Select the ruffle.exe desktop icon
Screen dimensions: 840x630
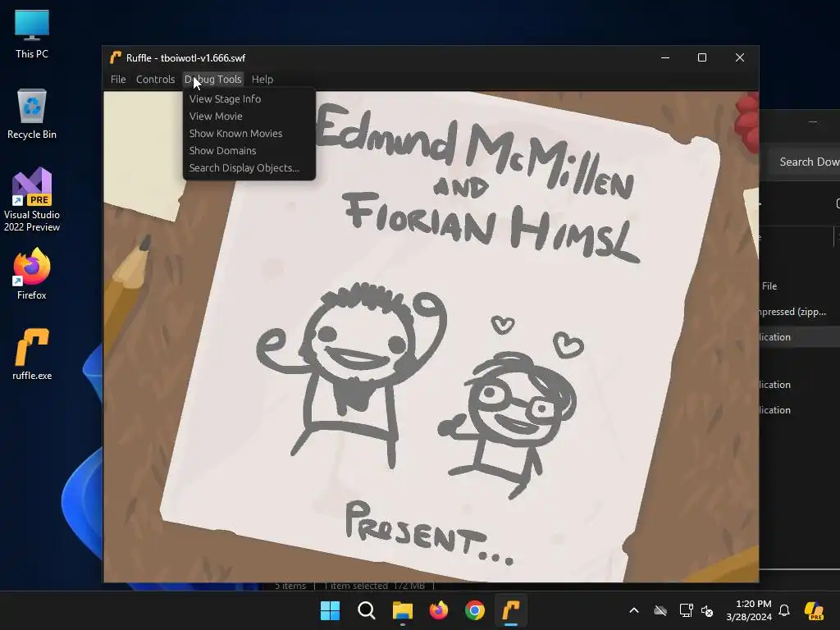(x=32, y=354)
